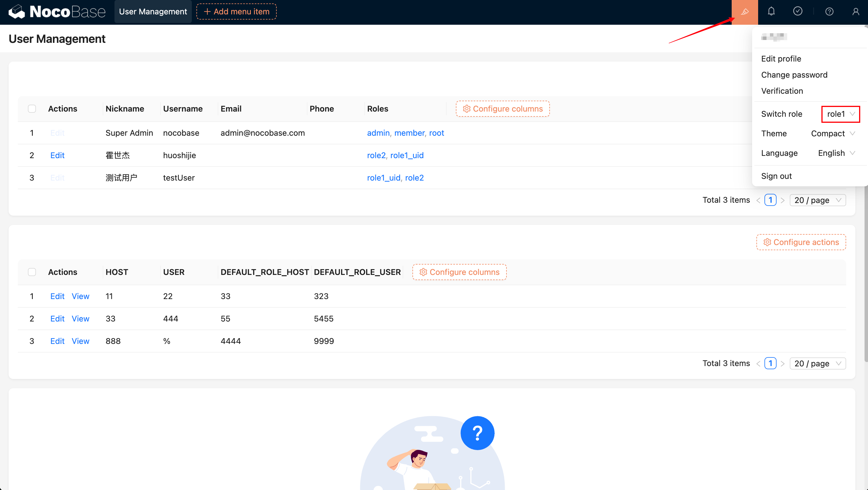Open the tasks checkmark circle icon

(x=797, y=12)
